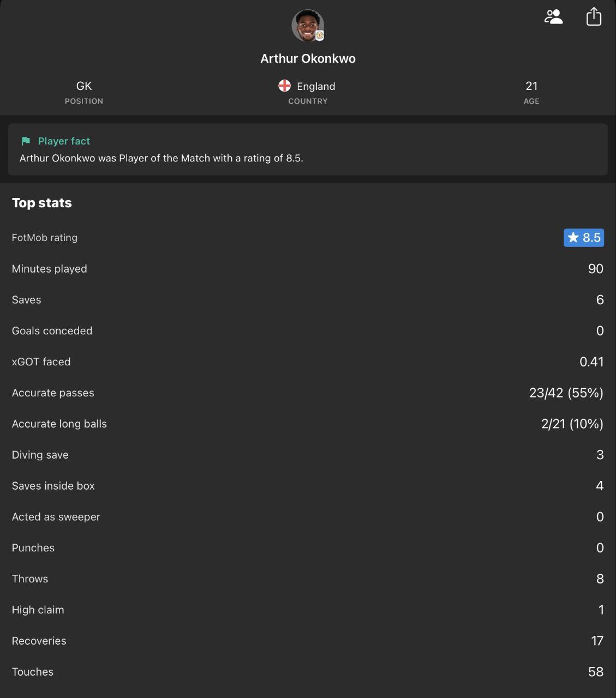Tap the Touches value 58
Viewport: 616px width, 698px height.
pos(595,672)
